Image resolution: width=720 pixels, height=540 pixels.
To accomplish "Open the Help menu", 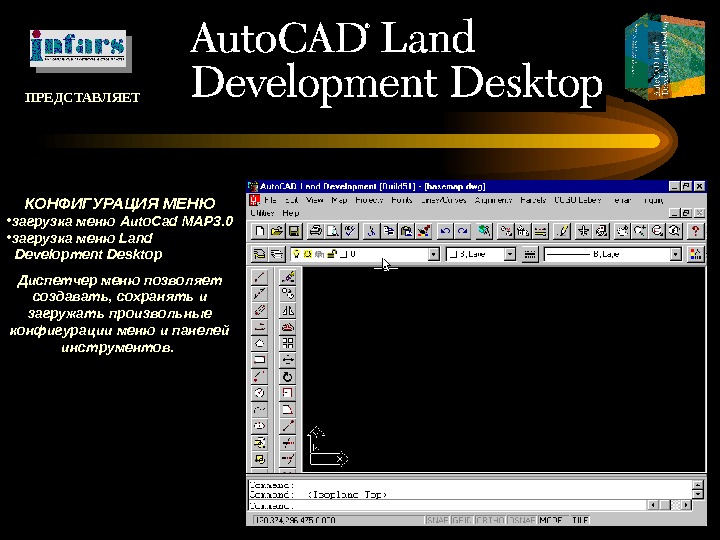I will pos(291,213).
